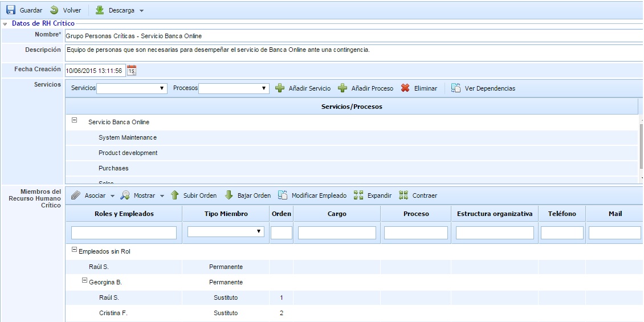Click the Subir Orden up arrow
The height and width of the screenshot is (322, 644).
pos(175,195)
